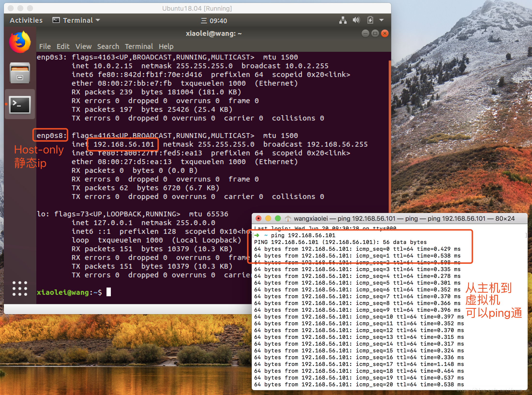Expand the system menu arrow in top bar
This screenshot has height=395, width=532.
coord(382,20)
